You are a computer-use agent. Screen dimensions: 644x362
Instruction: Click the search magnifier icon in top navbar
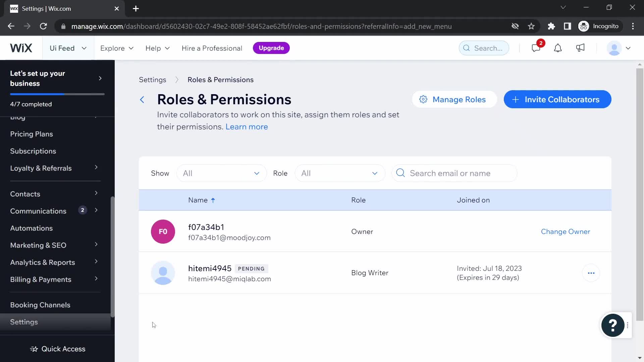point(467,48)
